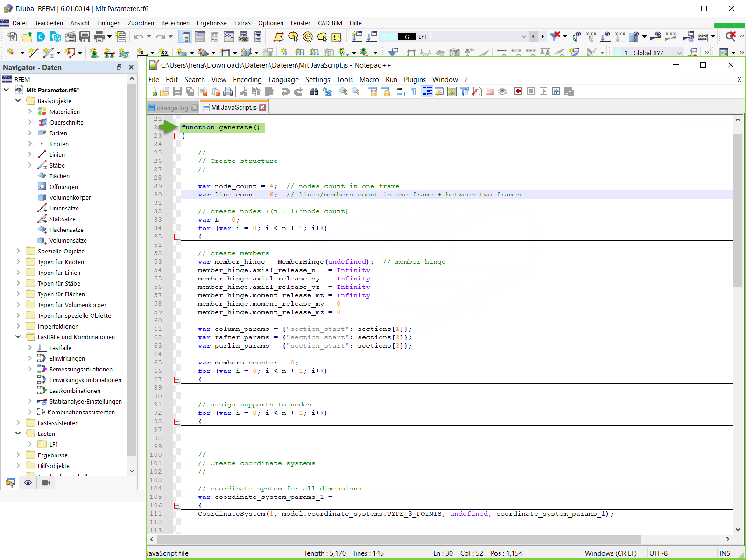747x560 pixels.
Task: Click the camera icon in Navigator footer
Action: coord(46,483)
